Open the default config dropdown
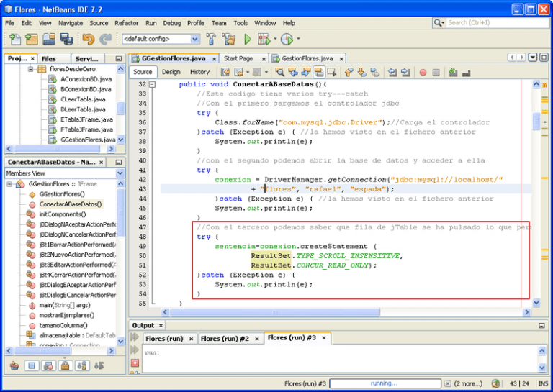 (x=159, y=39)
